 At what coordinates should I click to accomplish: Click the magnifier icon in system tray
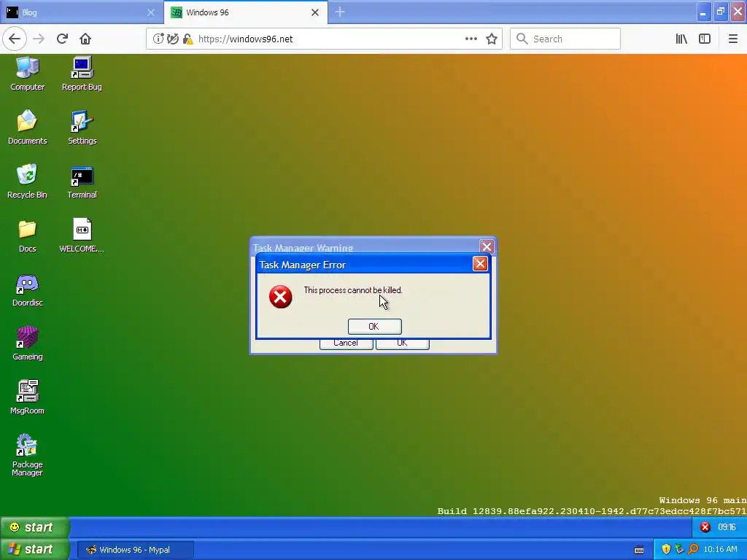[693, 550]
